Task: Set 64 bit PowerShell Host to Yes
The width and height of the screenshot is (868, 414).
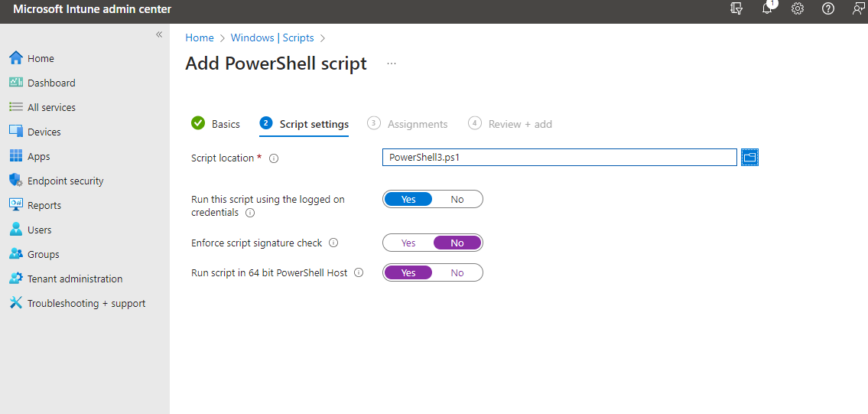Action: 408,272
